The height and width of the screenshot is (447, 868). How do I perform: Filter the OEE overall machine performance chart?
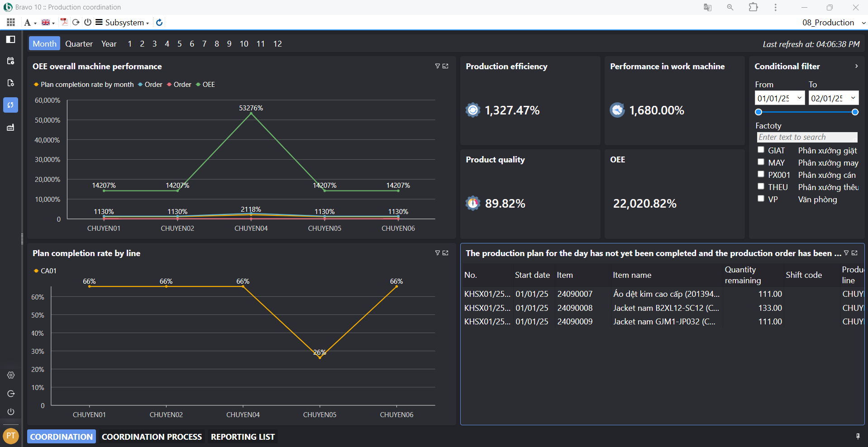point(437,66)
